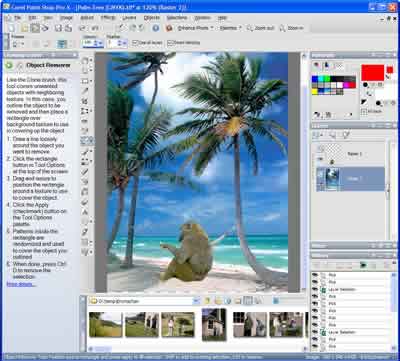
Task: Toggle visibility eye of Raster 1 layer
Action: tap(320, 159)
